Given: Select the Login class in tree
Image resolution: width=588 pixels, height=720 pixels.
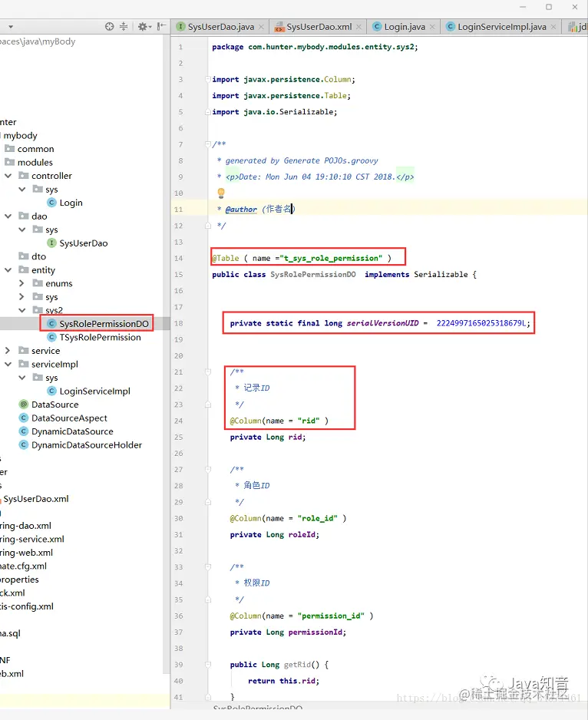Looking at the screenshot, I should [x=71, y=203].
